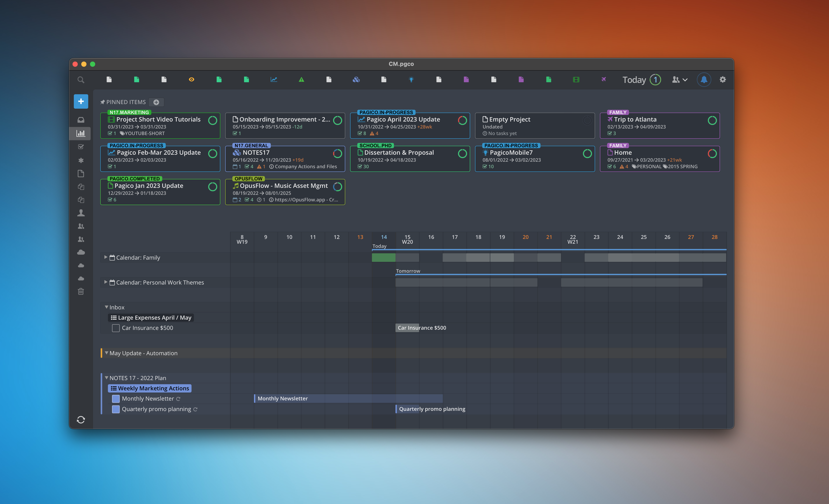Open the Files document sidebar icon
The height and width of the screenshot is (504, 829).
click(81, 173)
